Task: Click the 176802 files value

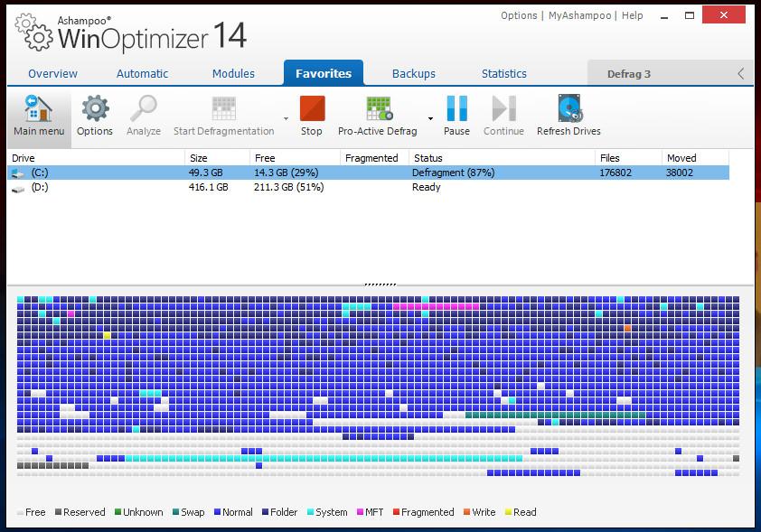Action: click(x=615, y=173)
